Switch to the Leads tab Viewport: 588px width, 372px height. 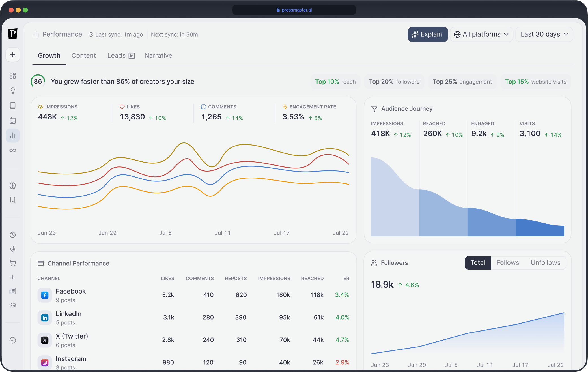[x=121, y=55]
